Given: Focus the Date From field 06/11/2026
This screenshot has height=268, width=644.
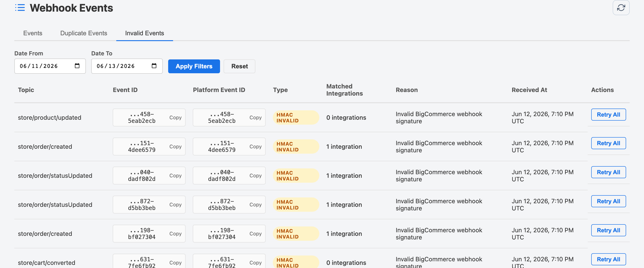Looking at the screenshot, I should point(50,66).
